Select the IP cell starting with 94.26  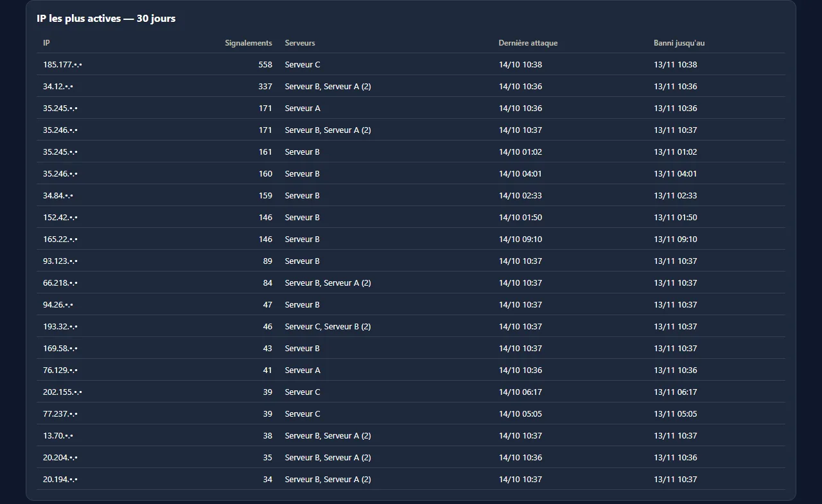pyautogui.click(x=58, y=305)
